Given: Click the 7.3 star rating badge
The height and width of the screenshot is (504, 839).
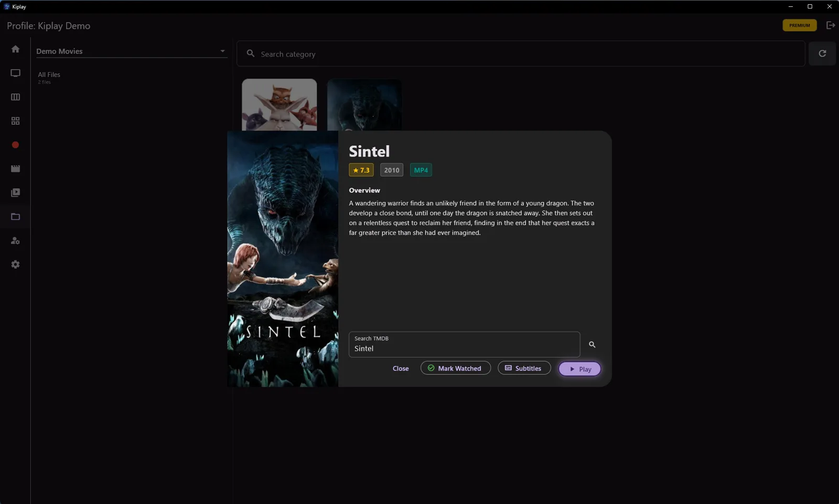Looking at the screenshot, I should pos(361,170).
